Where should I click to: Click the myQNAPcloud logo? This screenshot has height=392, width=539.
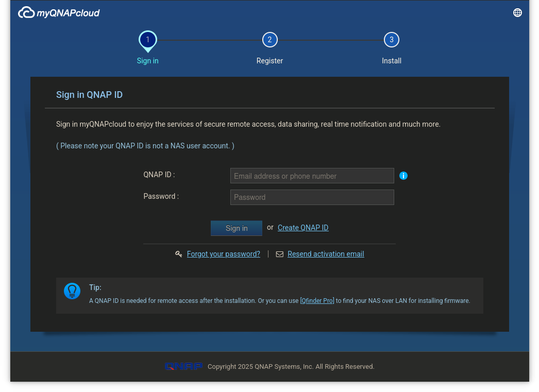pos(59,13)
